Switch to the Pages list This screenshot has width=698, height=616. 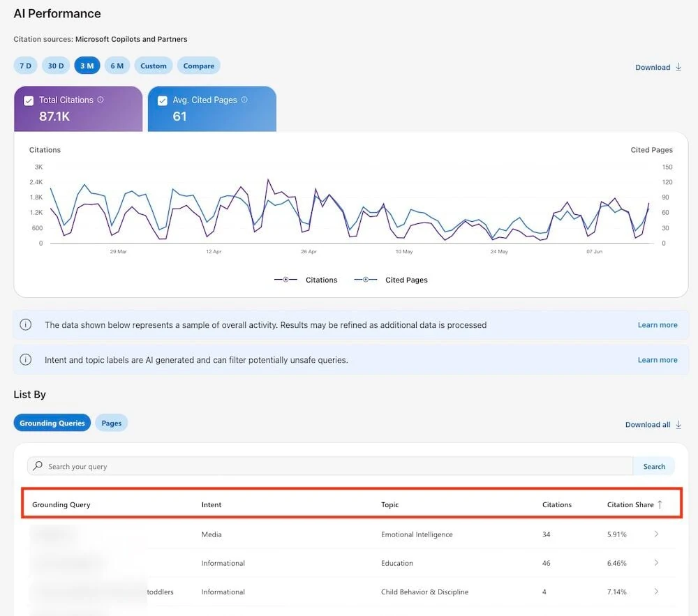coord(111,423)
